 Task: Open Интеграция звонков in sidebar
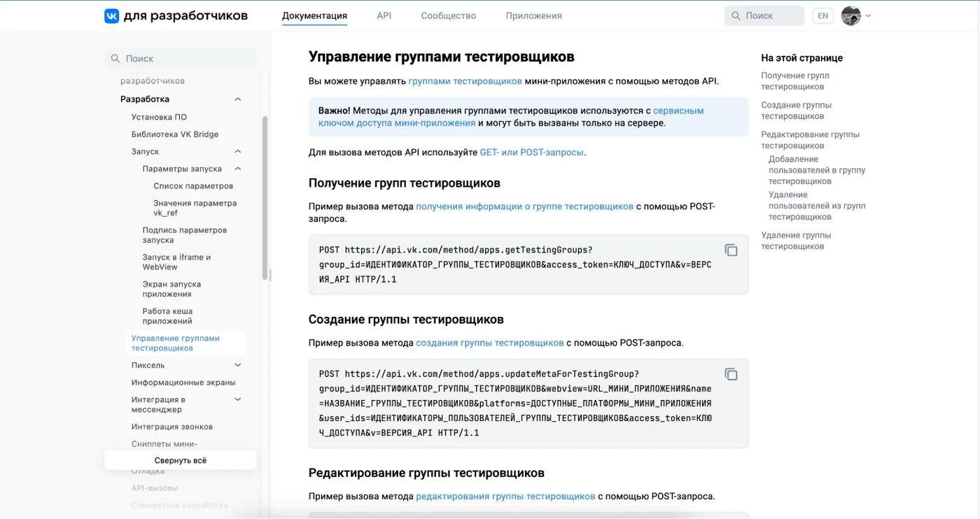(x=172, y=427)
